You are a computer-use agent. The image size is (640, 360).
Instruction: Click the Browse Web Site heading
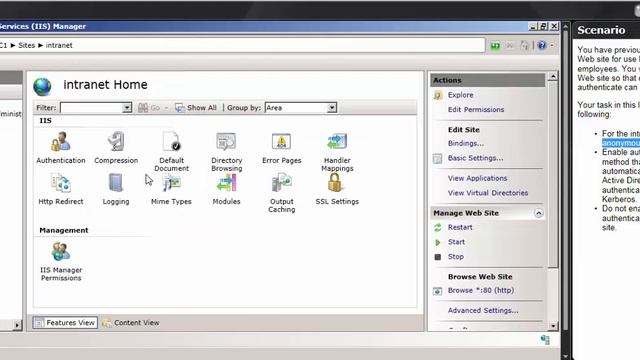pos(480,277)
